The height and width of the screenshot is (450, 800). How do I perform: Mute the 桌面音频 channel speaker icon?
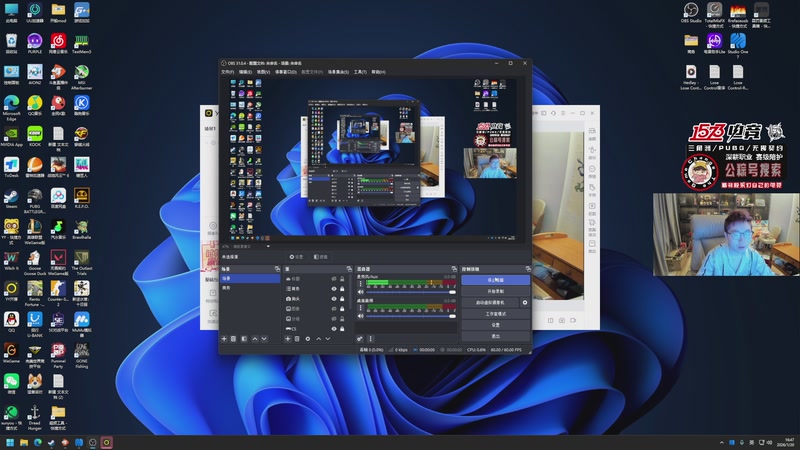(361, 316)
